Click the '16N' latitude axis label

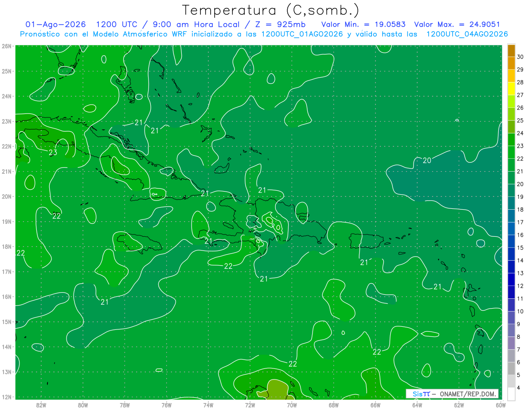point(7,297)
